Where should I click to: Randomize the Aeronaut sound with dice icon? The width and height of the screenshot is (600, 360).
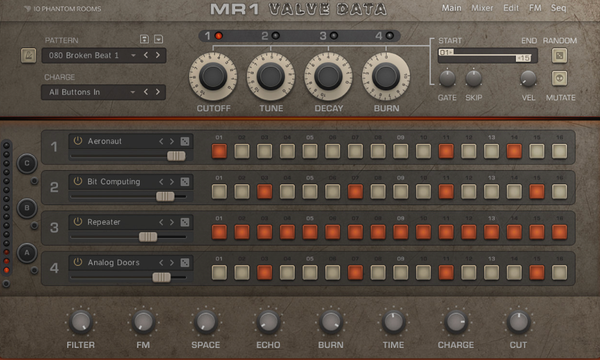click(x=185, y=141)
